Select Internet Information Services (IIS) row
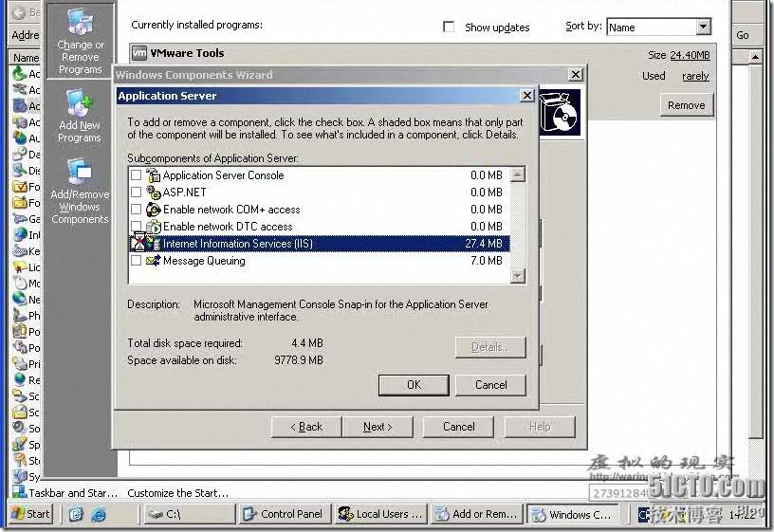The height and width of the screenshot is (532, 774). point(320,244)
